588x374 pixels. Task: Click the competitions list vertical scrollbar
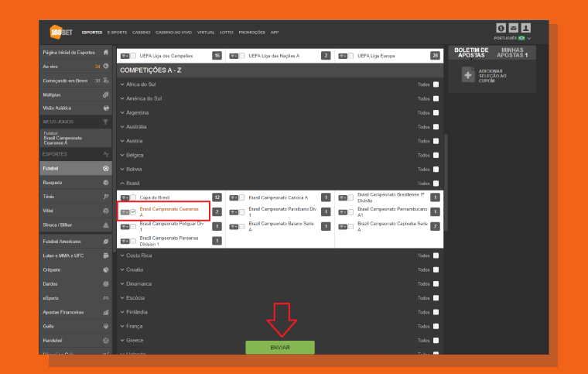[446, 182]
